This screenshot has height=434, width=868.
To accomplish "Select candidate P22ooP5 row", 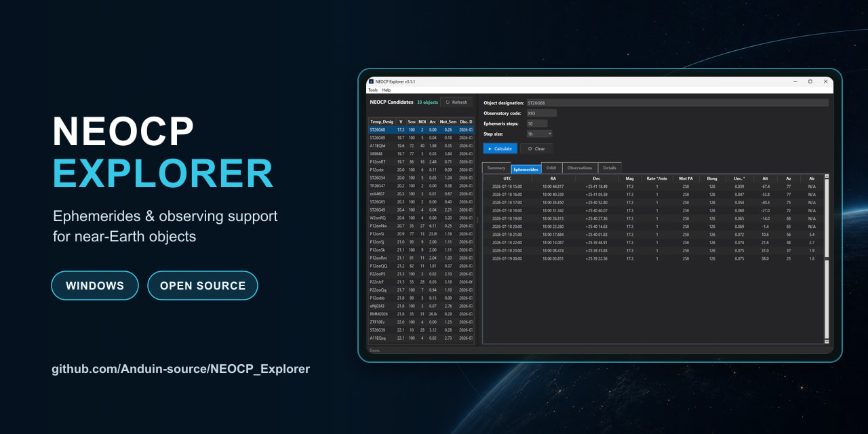I will pyautogui.click(x=421, y=273).
